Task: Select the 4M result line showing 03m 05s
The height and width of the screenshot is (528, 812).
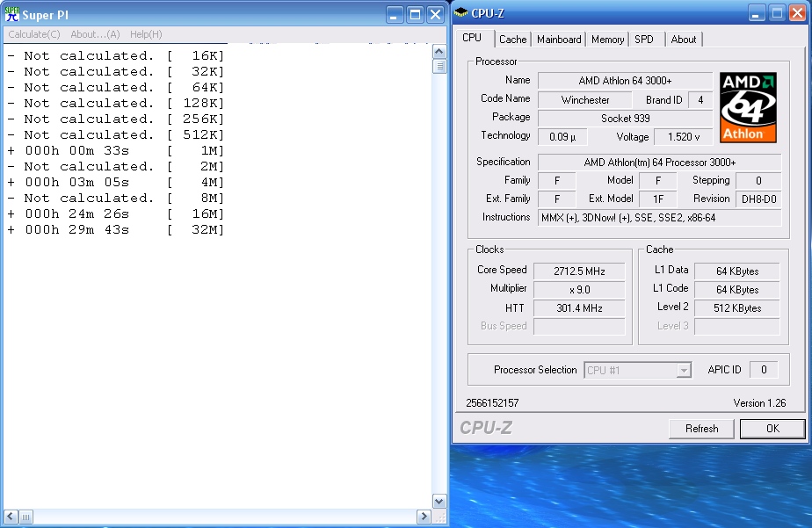Action: [115, 182]
